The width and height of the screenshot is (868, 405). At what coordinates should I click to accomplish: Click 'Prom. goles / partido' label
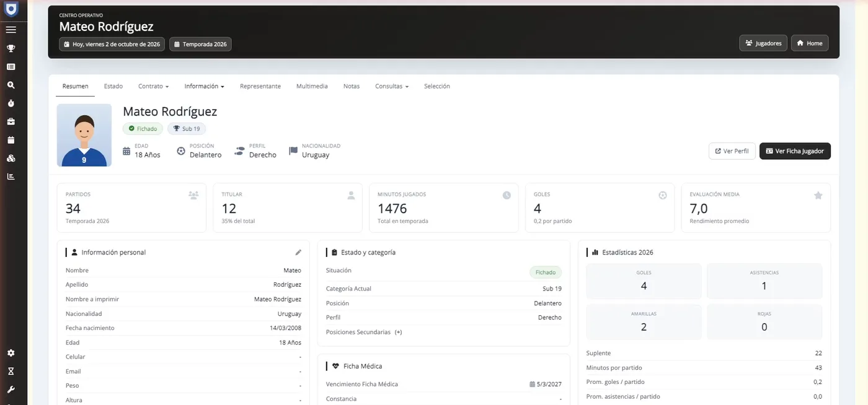point(615,382)
